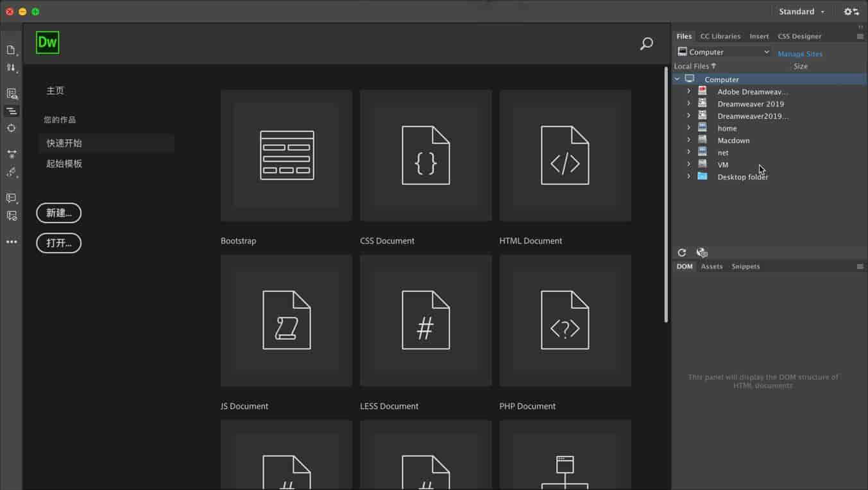The width and height of the screenshot is (868, 490).
Task: Click the Refresh icon in Files panel
Action: (682, 253)
